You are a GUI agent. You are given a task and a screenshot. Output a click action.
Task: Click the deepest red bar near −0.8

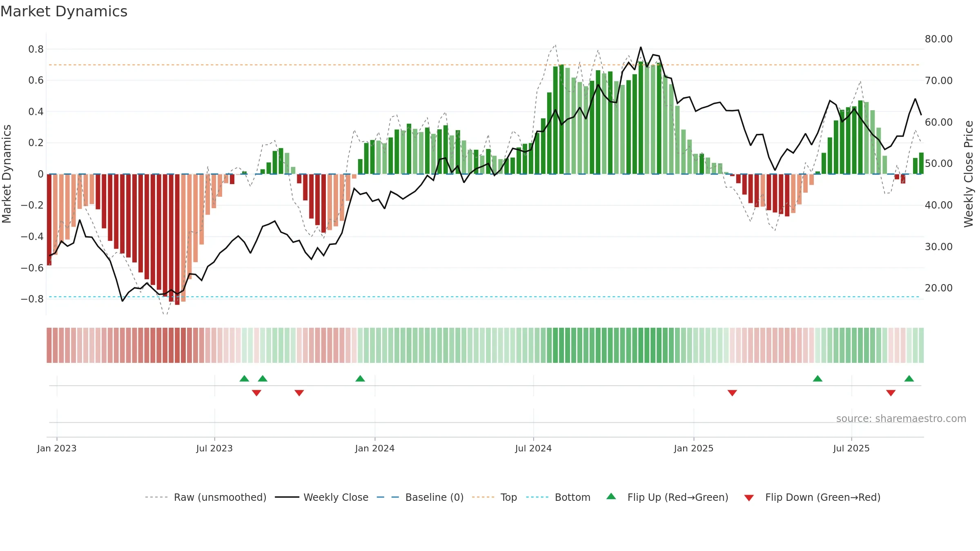(177, 240)
